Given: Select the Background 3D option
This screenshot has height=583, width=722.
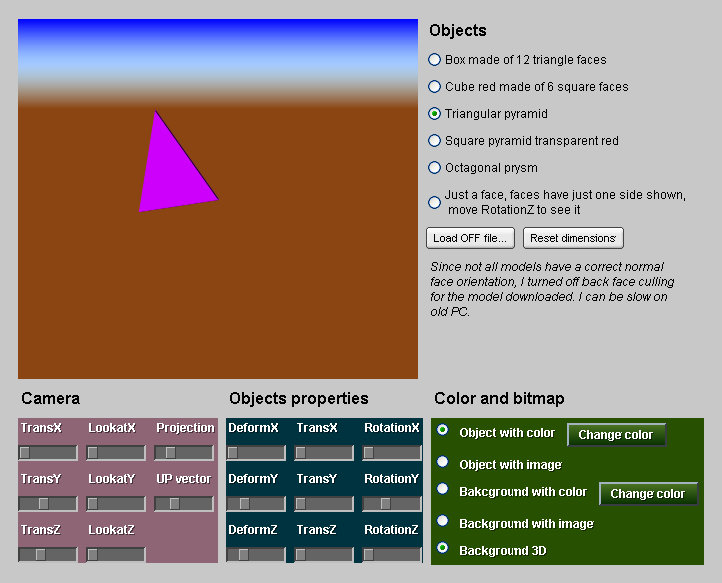Looking at the screenshot, I should (443, 548).
